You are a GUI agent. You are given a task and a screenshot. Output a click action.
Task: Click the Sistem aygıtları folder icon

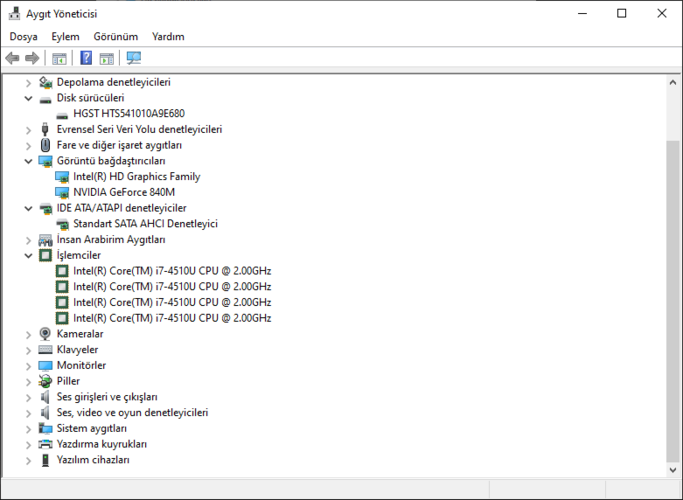(45, 429)
